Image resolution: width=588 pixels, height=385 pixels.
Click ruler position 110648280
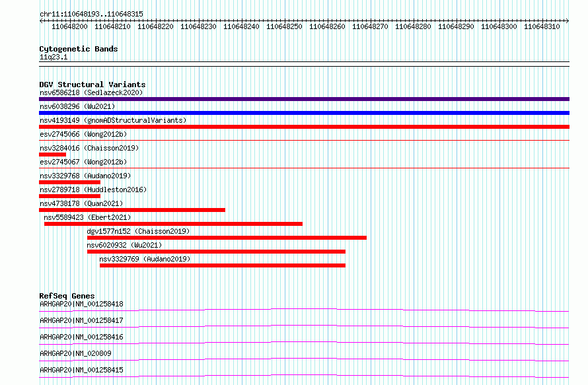coord(413,26)
